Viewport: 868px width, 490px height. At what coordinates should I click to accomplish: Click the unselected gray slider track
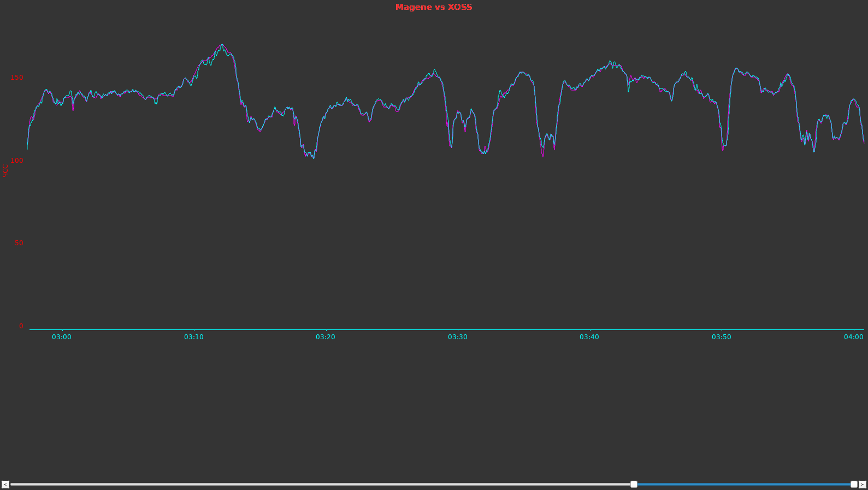pyautogui.click(x=320, y=485)
